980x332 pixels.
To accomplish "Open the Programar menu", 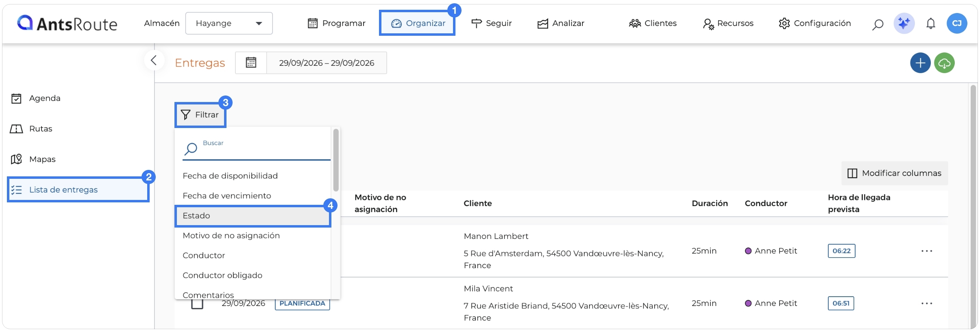I will point(336,23).
